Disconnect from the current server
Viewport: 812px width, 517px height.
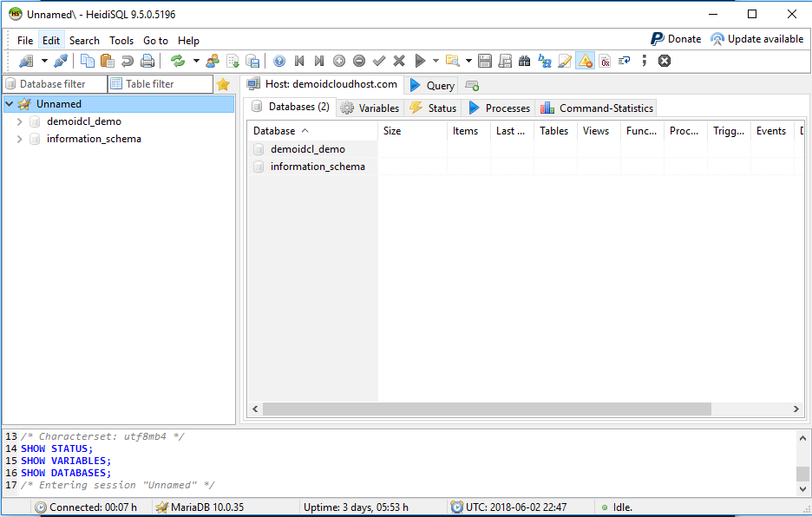59,61
